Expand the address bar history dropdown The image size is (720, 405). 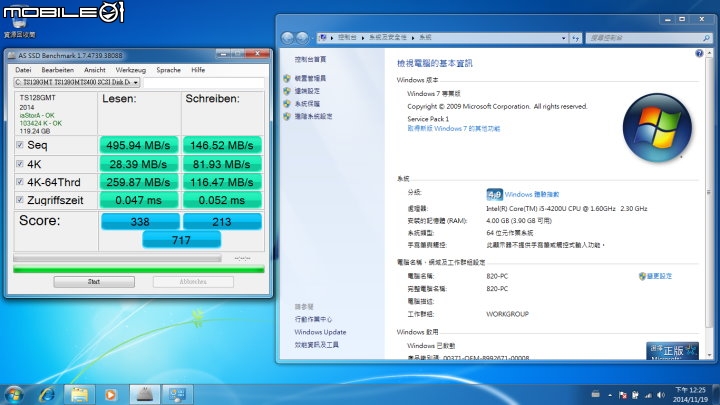[x=563, y=38]
